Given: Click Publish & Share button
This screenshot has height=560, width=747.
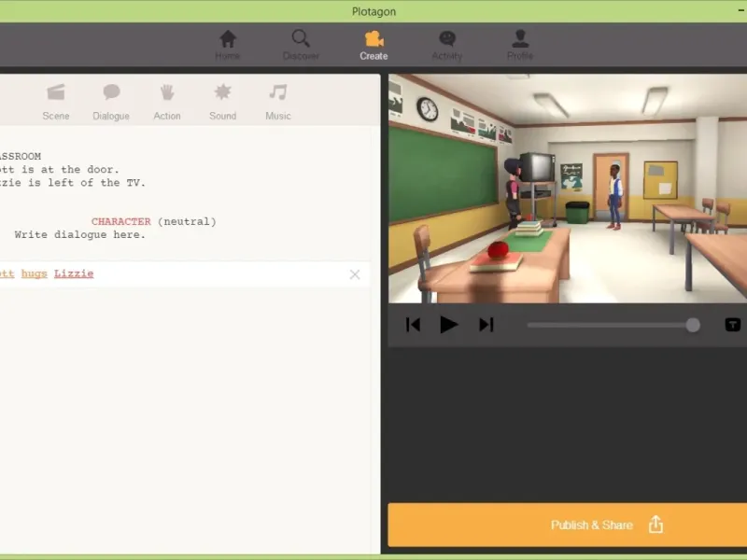Looking at the screenshot, I should [x=568, y=525].
